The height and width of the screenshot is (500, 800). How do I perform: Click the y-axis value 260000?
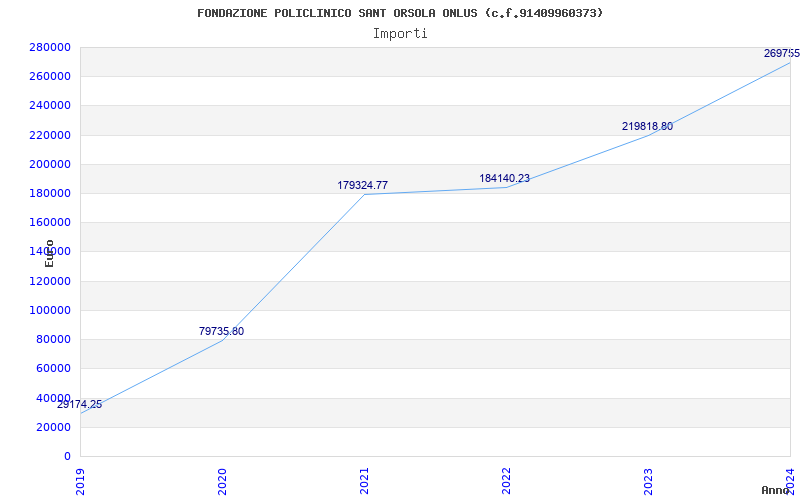tap(50, 77)
